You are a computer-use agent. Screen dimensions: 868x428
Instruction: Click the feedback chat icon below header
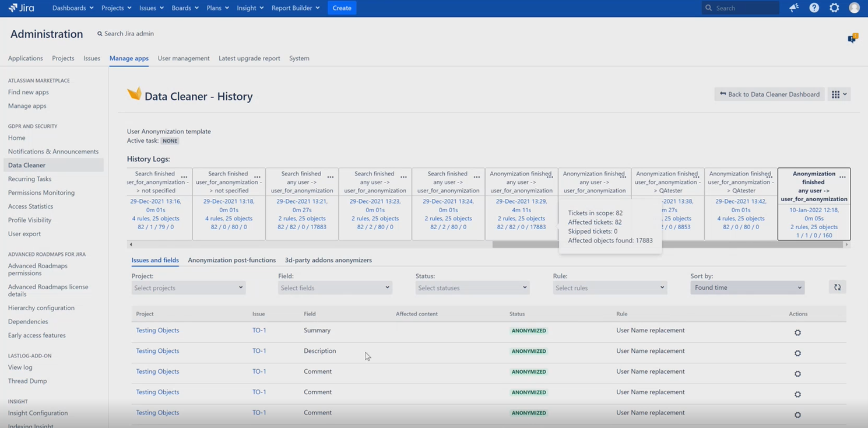852,38
